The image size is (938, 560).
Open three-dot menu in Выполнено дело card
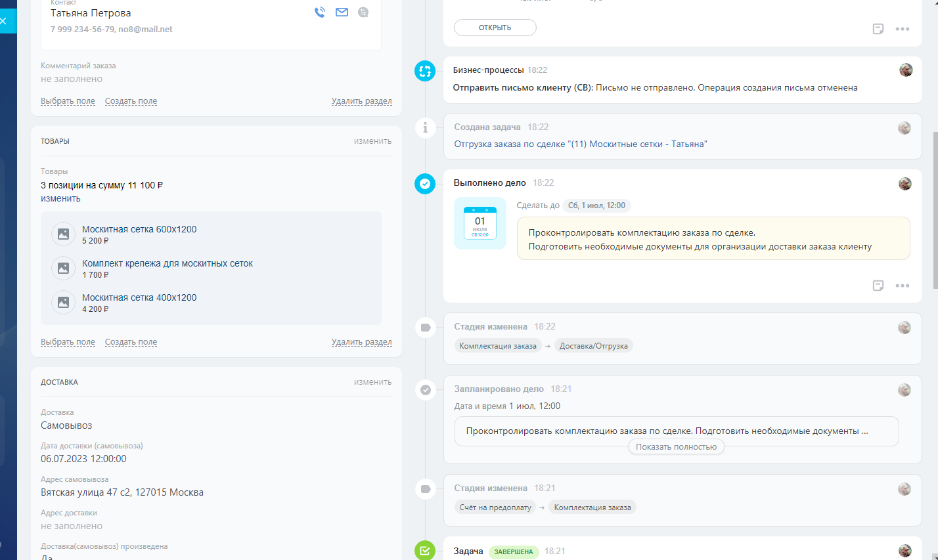point(903,286)
